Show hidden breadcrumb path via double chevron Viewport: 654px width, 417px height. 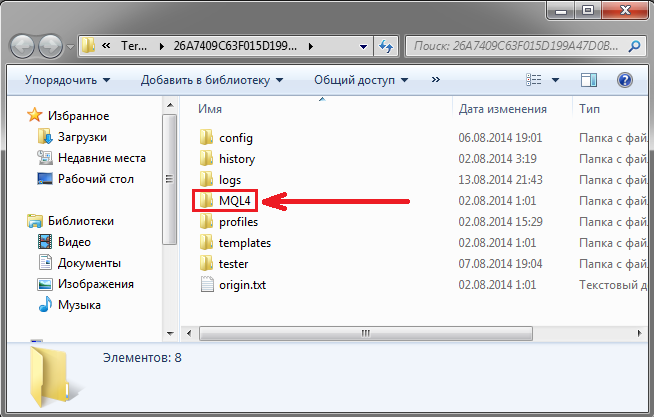pos(106,45)
